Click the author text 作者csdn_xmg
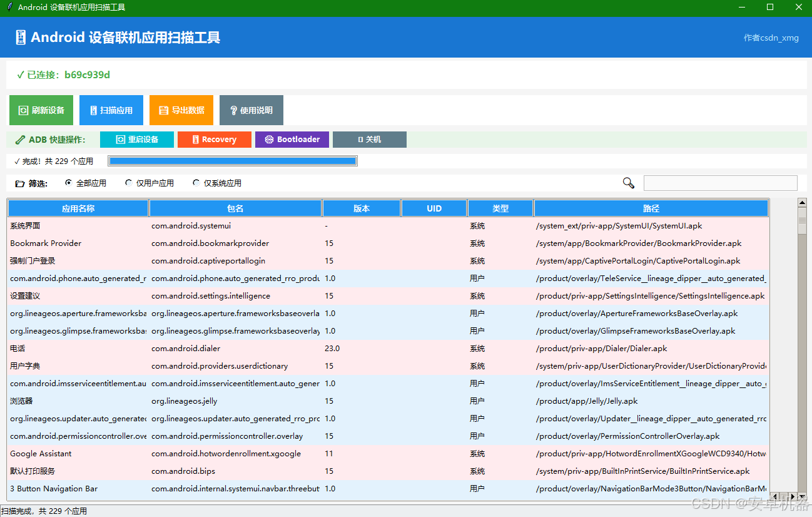The width and height of the screenshot is (812, 517). (771, 38)
